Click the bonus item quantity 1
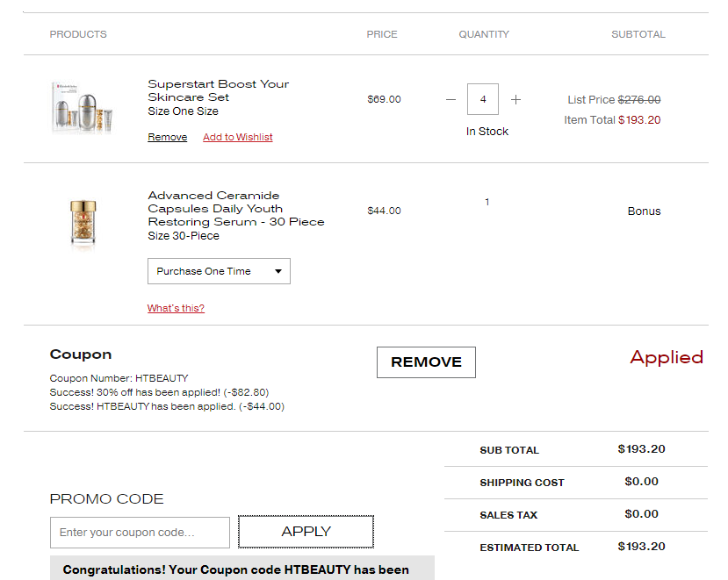The width and height of the screenshot is (728, 580). 487,202
